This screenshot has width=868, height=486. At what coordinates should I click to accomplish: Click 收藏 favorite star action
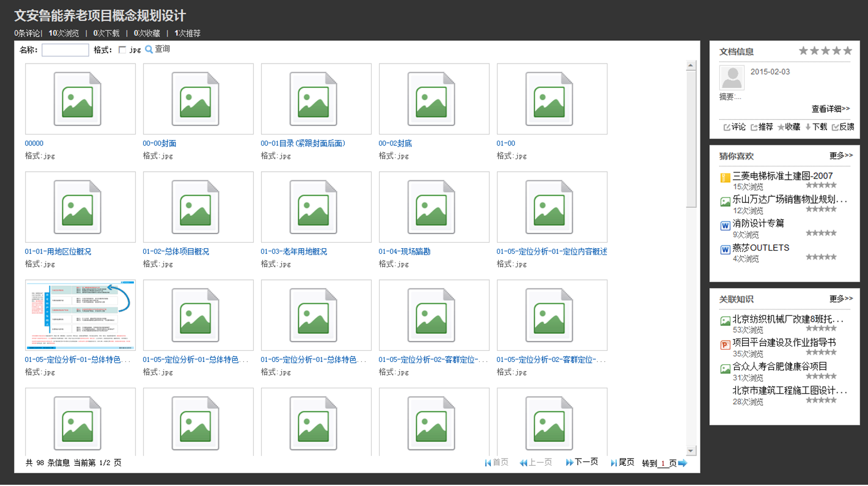pos(789,127)
